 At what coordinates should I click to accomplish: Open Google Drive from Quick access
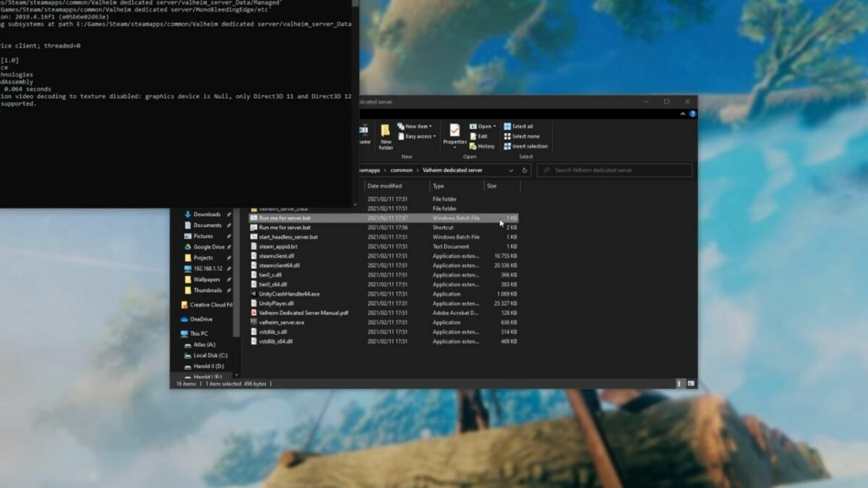click(x=208, y=247)
